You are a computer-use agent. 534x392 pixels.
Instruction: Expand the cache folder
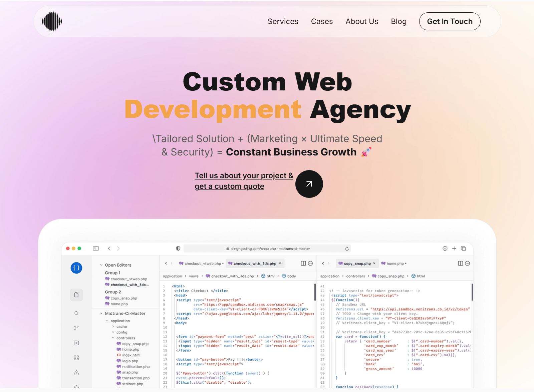(x=113, y=327)
